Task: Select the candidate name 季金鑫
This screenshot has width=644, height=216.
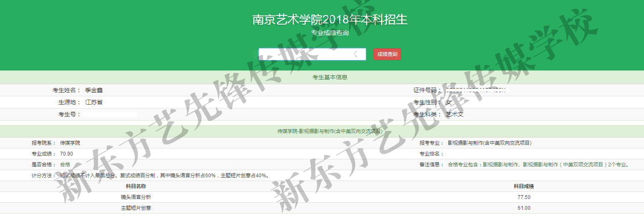Action: 94,90
